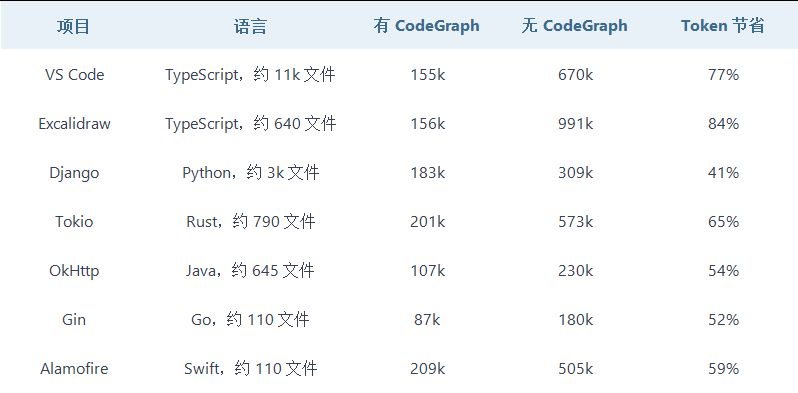Select the 59% token saving cell

[x=723, y=368]
